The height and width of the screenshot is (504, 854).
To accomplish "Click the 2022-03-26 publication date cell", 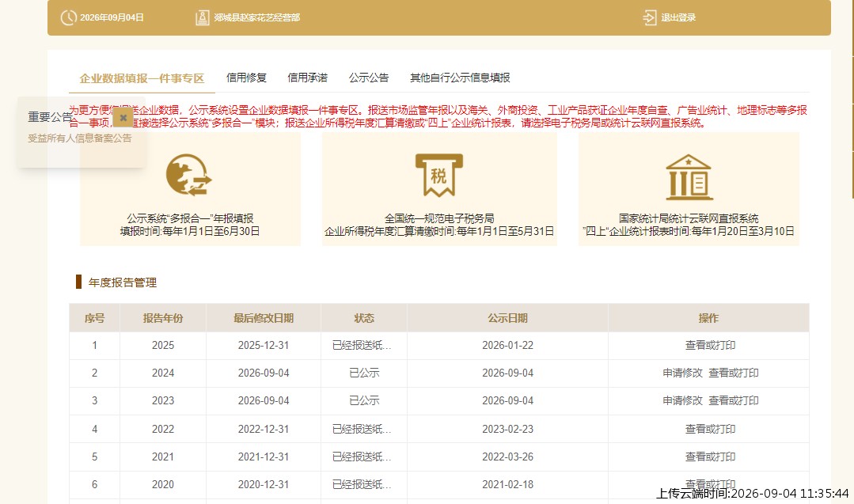I will (x=507, y=457).
